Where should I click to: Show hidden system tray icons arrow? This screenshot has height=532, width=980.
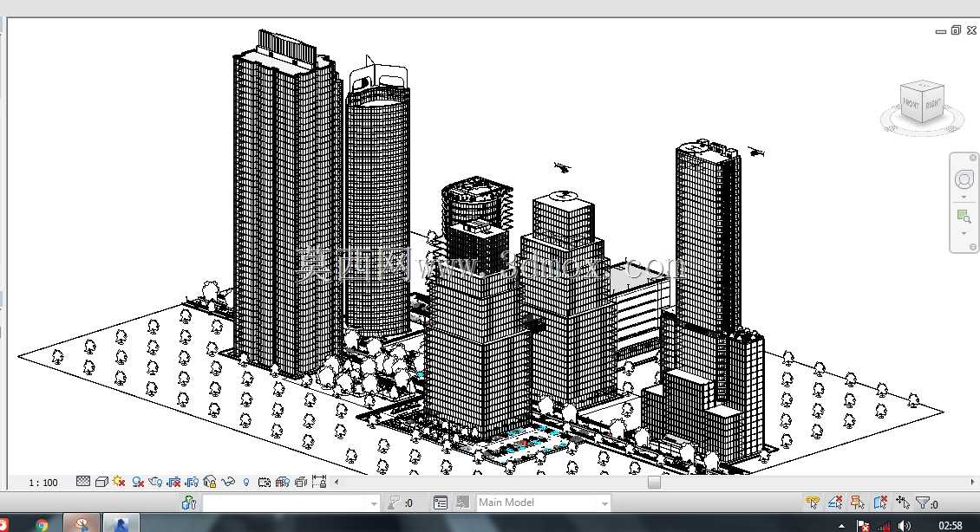point(841,526)
